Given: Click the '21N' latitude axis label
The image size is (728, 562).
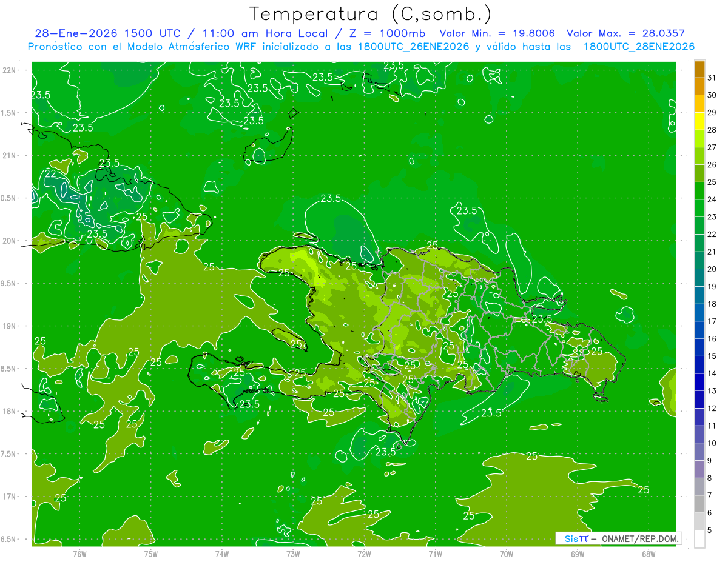Looking at the screenshot, I should coord(9,155).
